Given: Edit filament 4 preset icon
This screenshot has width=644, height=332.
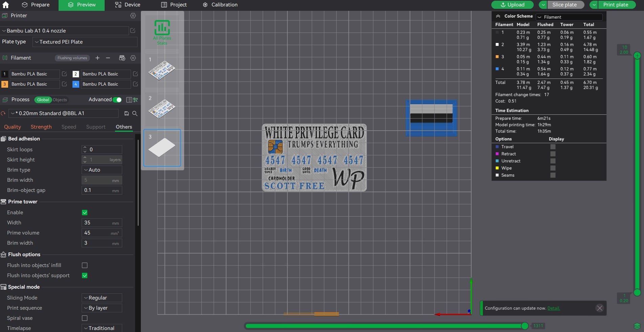Looking at the screenshot, I should pyautogui.click(x=135, y=84).
